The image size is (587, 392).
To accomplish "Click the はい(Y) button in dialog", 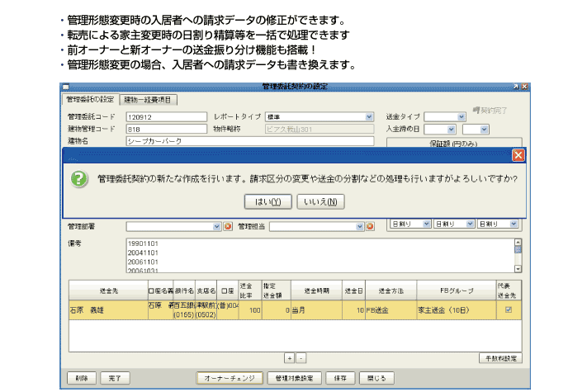I will (267, 201).
